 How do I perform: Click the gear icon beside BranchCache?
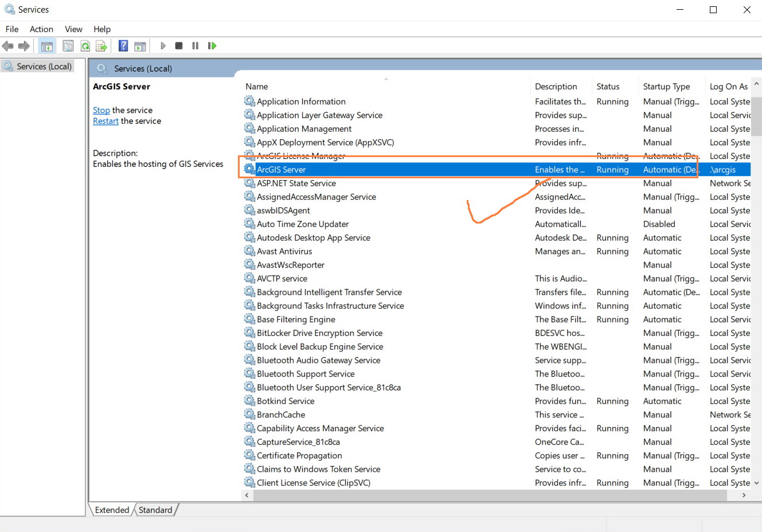pos(249,414)
